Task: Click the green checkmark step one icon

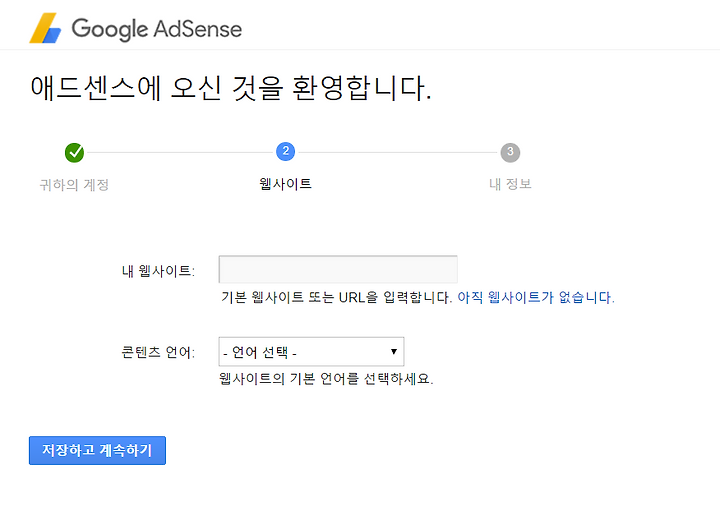Action: (74, 152)
